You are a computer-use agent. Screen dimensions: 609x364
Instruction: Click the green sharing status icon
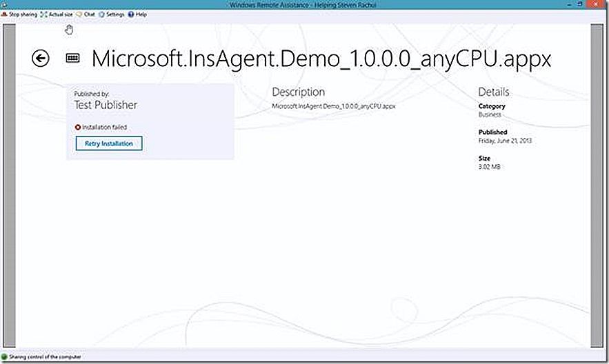point(4,356)
